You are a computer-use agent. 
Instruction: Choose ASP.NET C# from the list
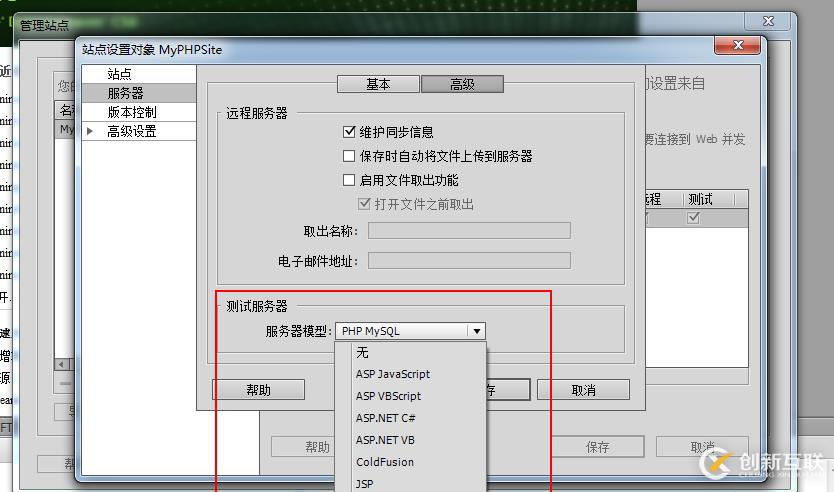click(x=411, y=419)
